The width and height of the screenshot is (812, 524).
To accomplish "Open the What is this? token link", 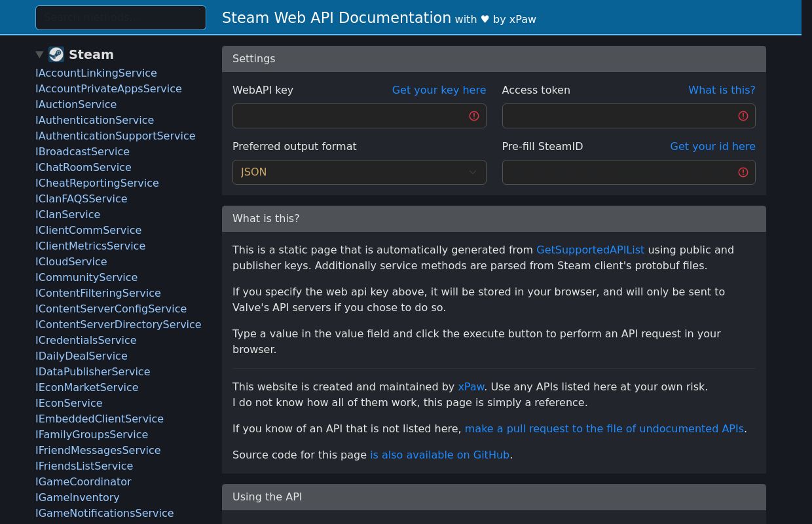I will [x=722, y=90].
